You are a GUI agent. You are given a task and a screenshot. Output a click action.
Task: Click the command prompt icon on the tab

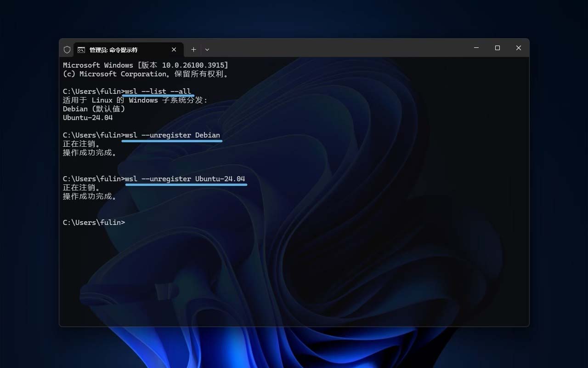[81, 50]
